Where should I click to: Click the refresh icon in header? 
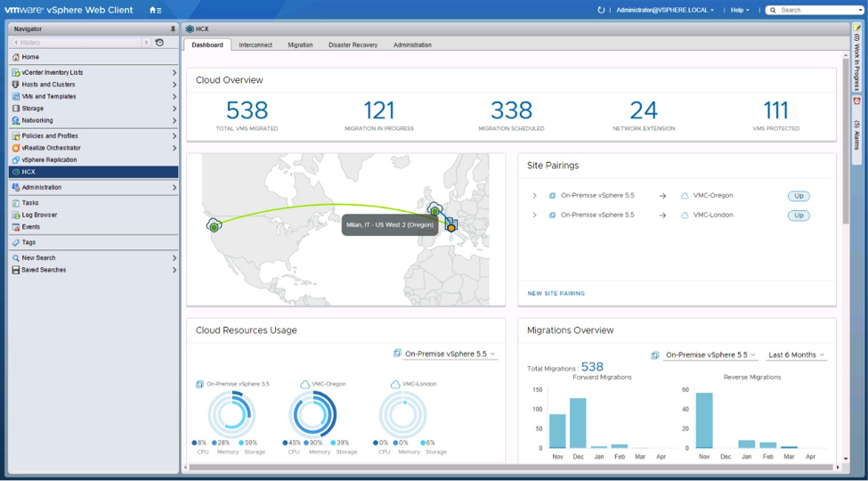click(x=601, y=10)
